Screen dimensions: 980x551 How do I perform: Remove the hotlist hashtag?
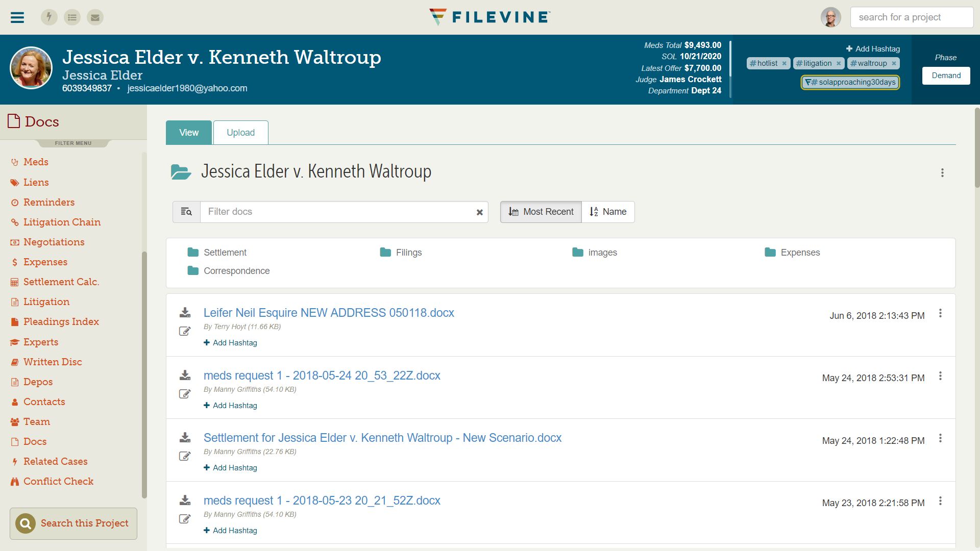click(x=785, y=63)
